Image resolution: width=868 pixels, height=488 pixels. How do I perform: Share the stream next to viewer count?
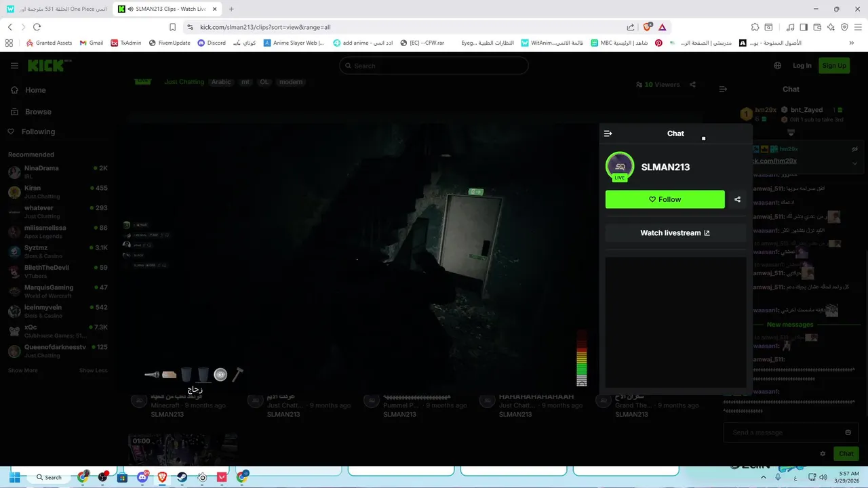pyautogui.click(x=692, y=85)
